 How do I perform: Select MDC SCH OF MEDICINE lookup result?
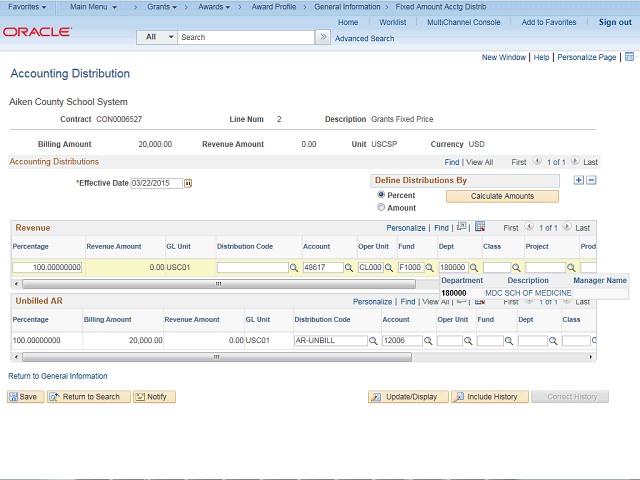click(x=528, y=293)
